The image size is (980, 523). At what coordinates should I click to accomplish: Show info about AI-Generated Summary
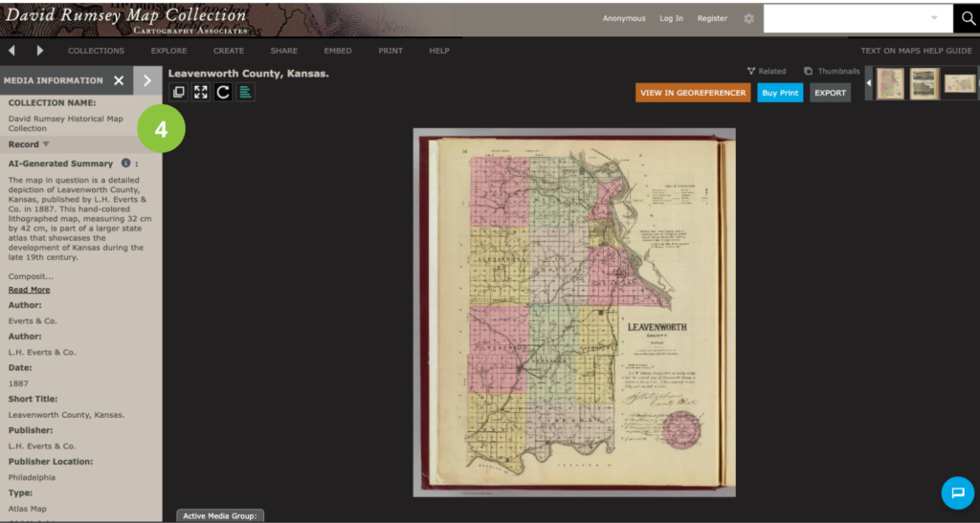(125, 163)
